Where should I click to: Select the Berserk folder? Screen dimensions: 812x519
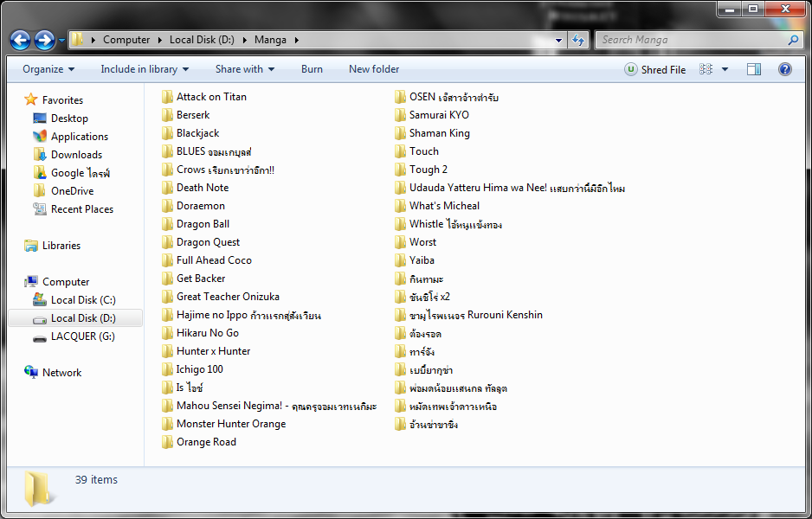(185, 115)
